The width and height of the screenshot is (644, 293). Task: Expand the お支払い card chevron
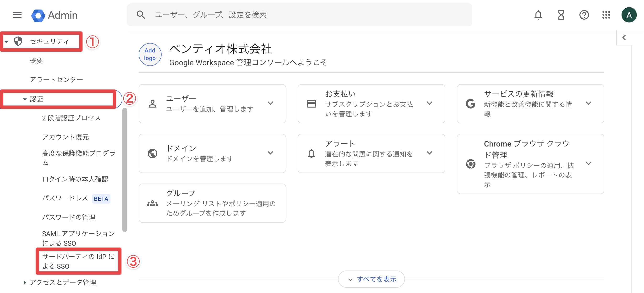(429, 103)
